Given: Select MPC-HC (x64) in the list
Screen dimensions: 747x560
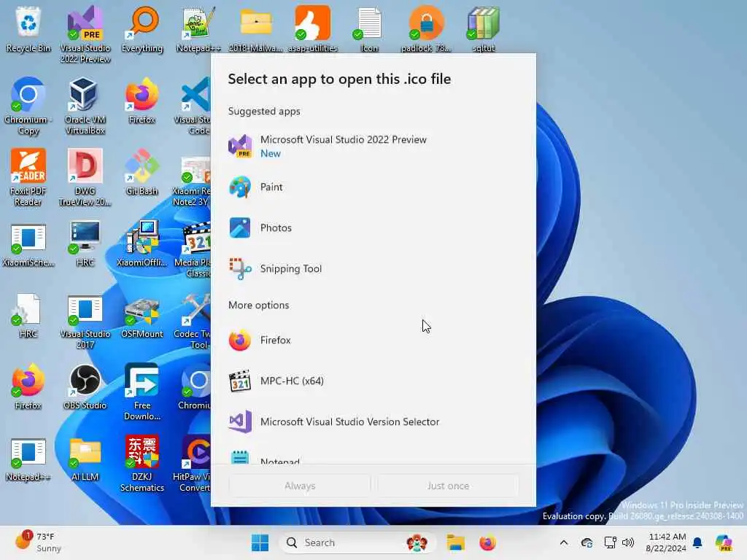Looking at the screenshot, I should [373, 381].
